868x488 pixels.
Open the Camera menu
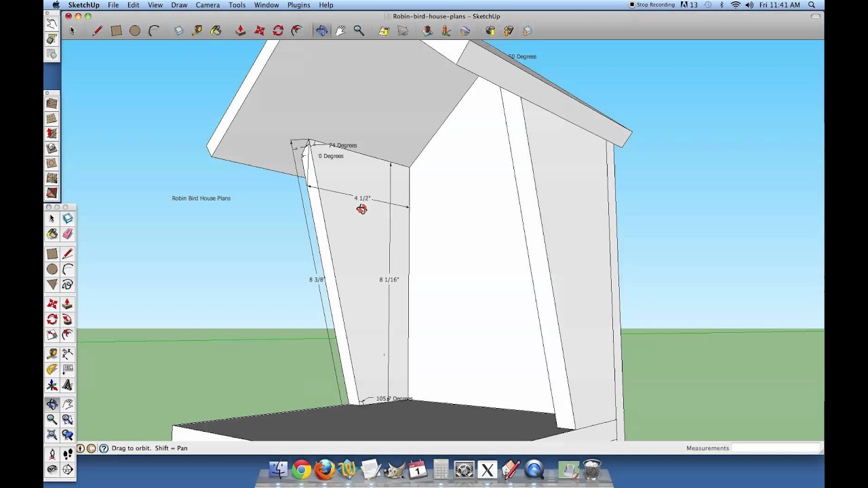click(x=208, y=5)
